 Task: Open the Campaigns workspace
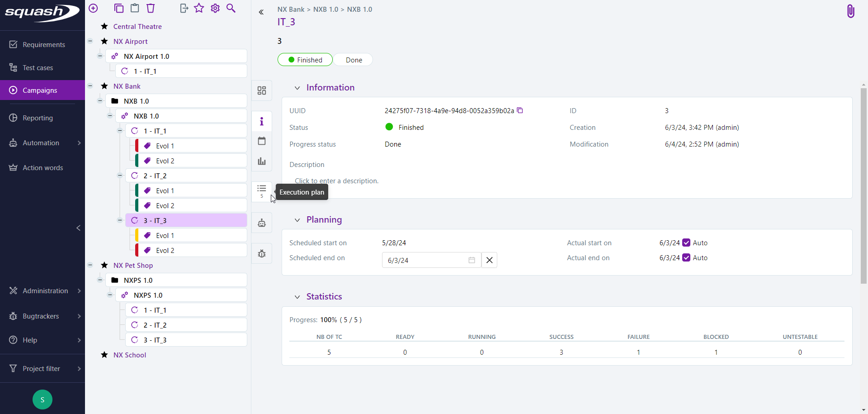pyautogui.click(x=42, y=90)
